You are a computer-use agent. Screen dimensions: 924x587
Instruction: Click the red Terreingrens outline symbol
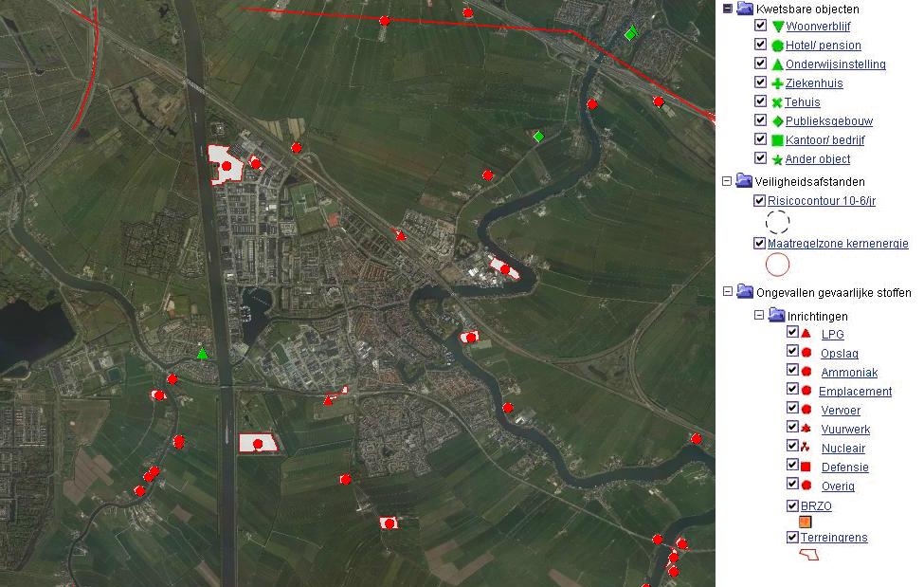click(808, 555)
